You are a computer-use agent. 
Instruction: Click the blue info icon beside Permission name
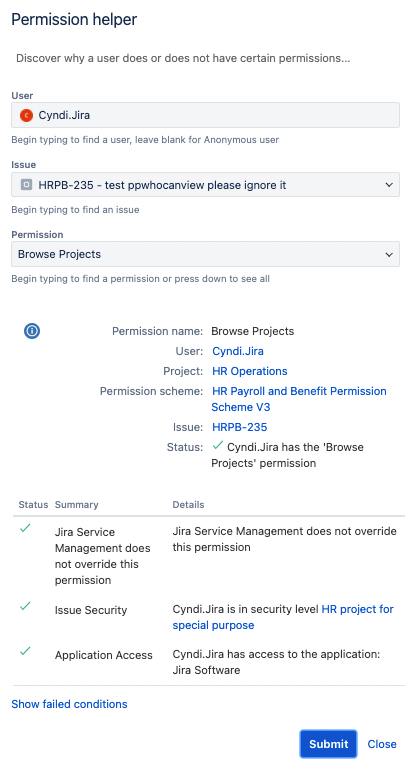pyautogui.click(x=32, y=331)
